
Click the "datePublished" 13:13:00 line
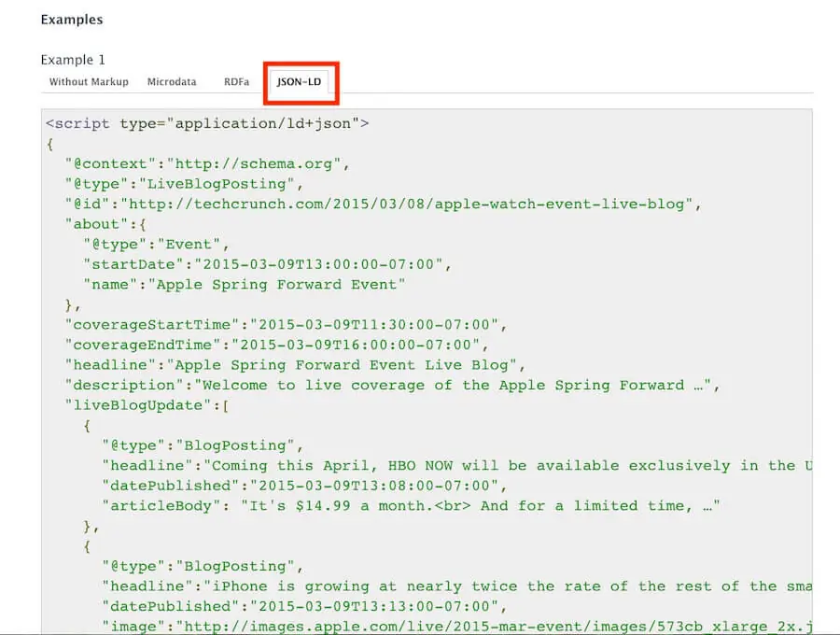(304, 607)
